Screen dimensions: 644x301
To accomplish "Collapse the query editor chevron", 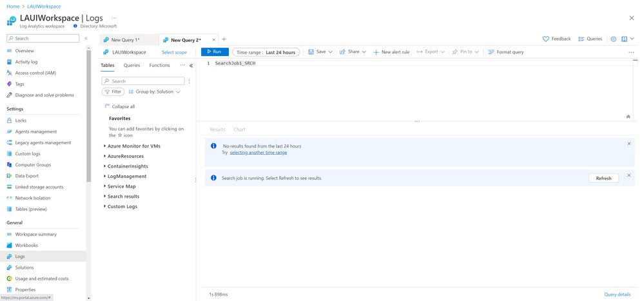I will [x=628, y=117].
